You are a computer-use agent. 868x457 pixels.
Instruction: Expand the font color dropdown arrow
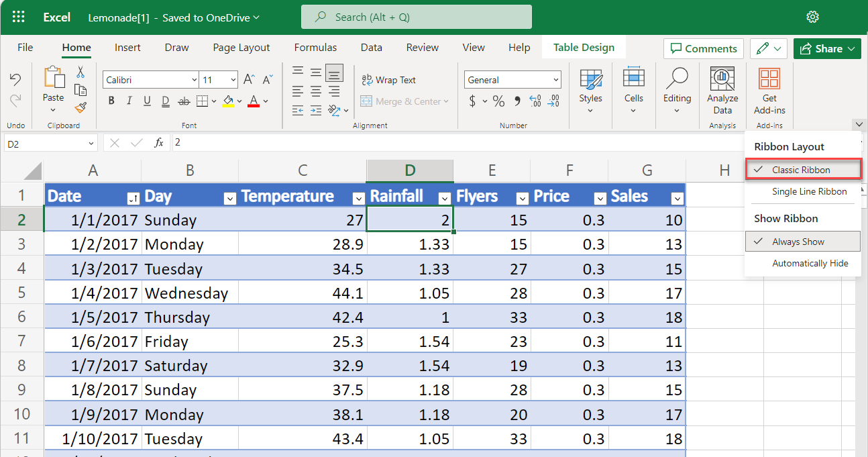click(x=266, y=101)
